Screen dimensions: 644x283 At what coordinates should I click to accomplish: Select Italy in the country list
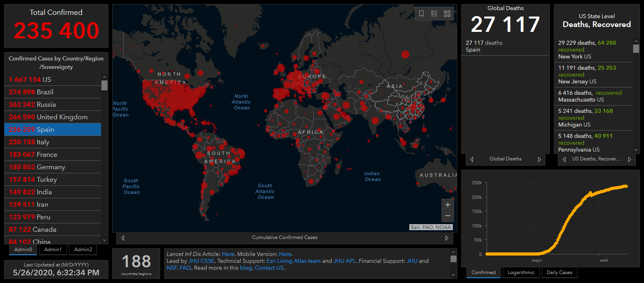tap(53, 142)
